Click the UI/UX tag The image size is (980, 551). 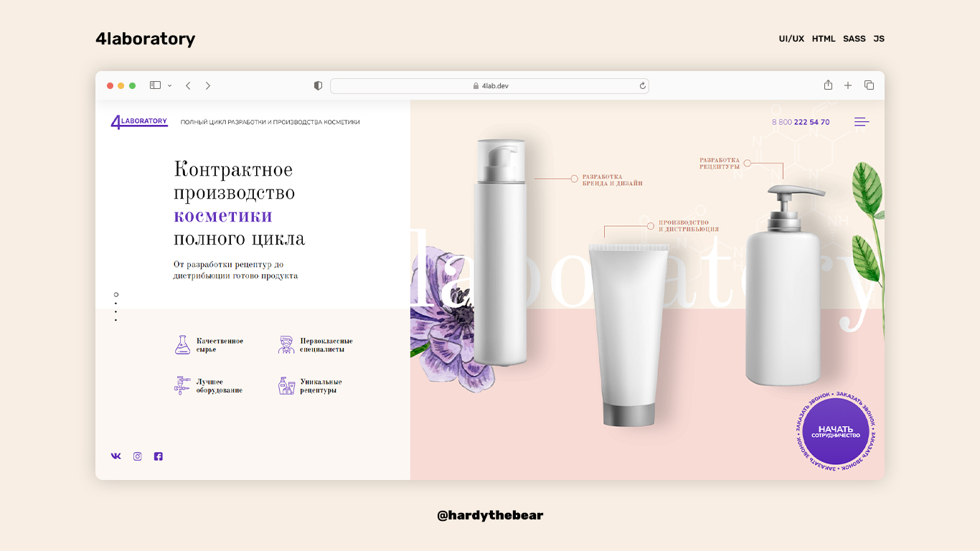pos(791,39)
